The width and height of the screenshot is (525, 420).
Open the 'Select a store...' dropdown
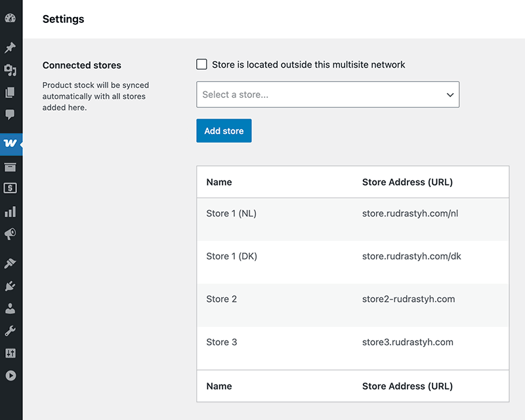327,94
